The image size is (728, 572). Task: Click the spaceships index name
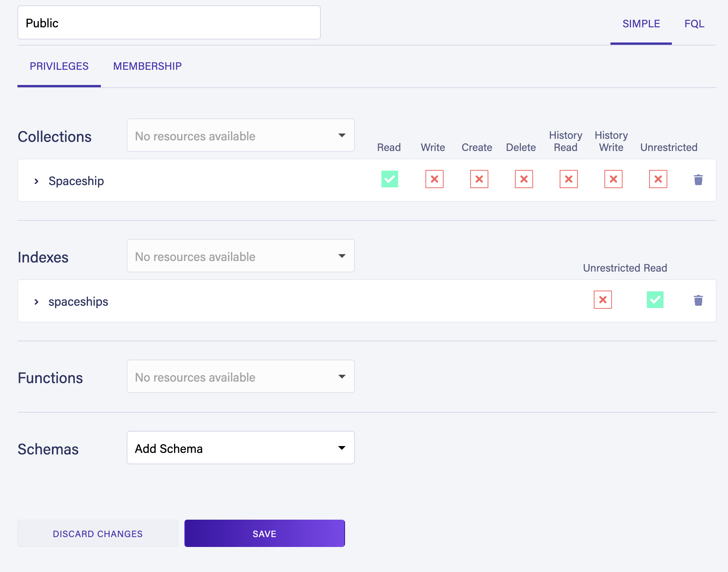click(78, 302)
